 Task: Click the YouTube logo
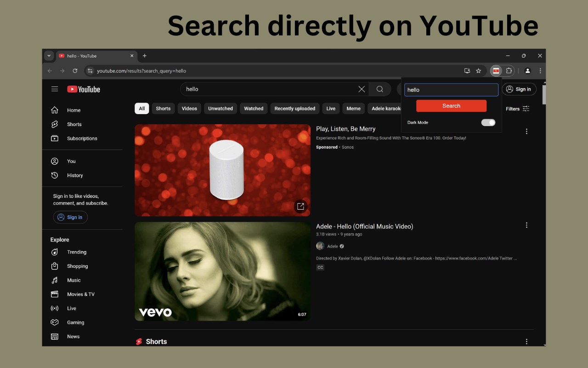point(84,89)
